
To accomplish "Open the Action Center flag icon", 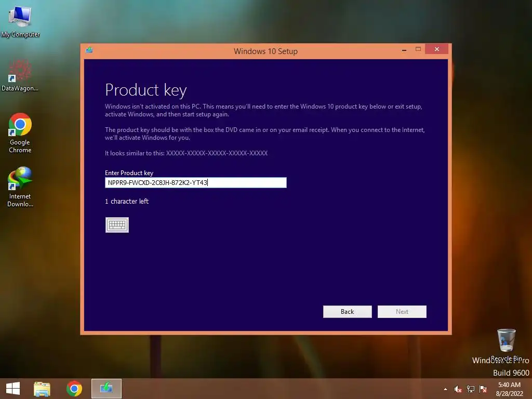I will (483, 389).
